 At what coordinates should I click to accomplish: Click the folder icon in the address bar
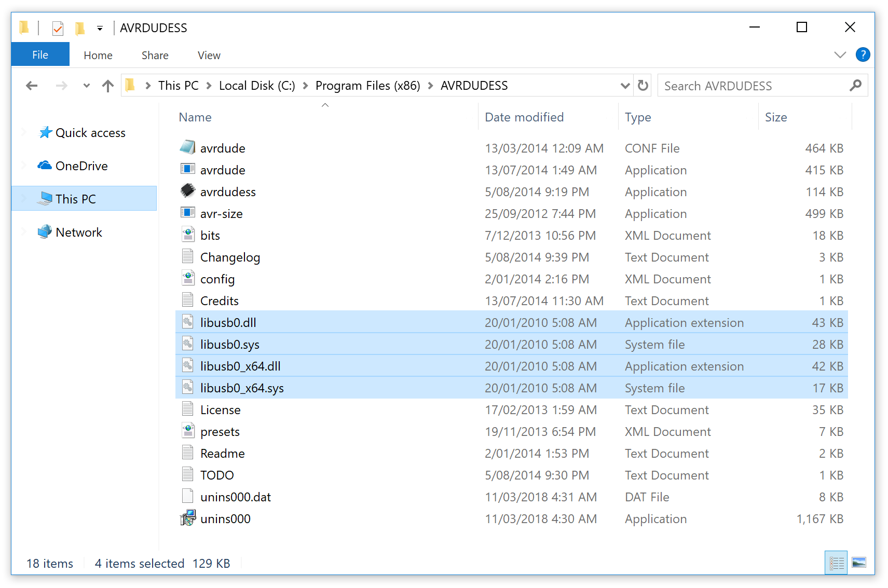131,85
